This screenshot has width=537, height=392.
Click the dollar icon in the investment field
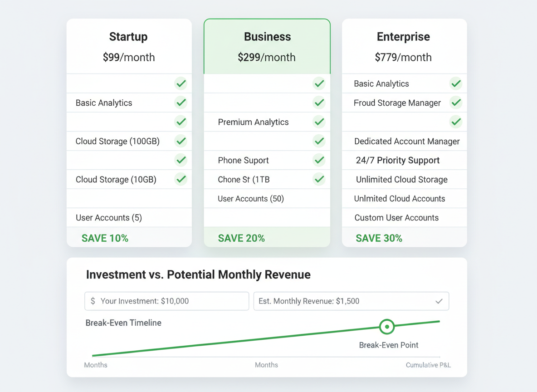click(92, 301)
